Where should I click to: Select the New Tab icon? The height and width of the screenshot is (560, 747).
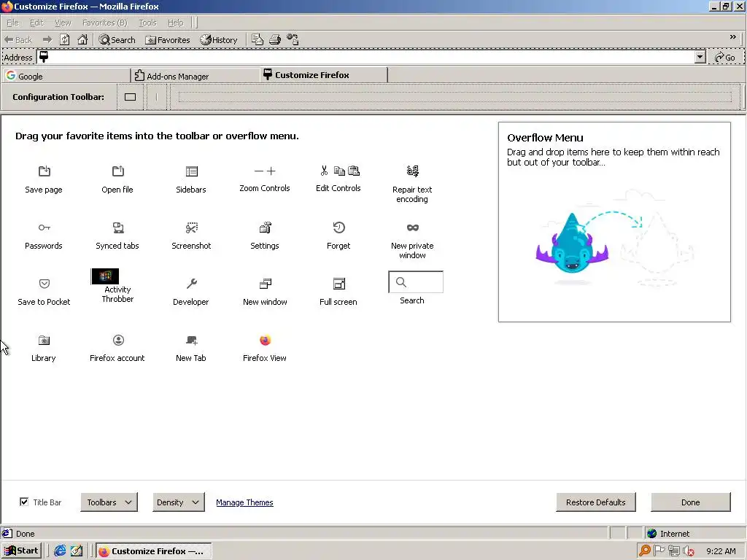pos(192,340)
